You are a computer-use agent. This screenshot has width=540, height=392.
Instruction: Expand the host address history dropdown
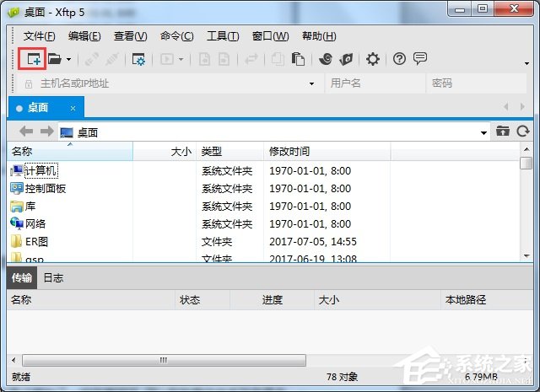(311, 83)
